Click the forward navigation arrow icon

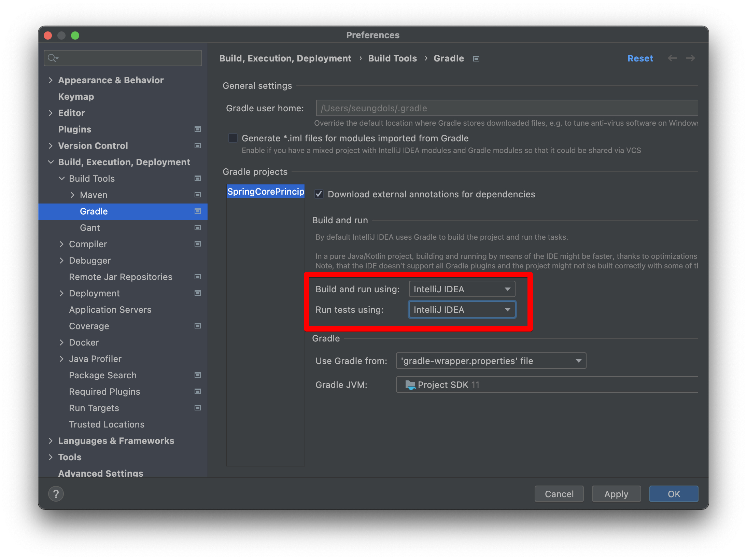click(x=690, y=58)
